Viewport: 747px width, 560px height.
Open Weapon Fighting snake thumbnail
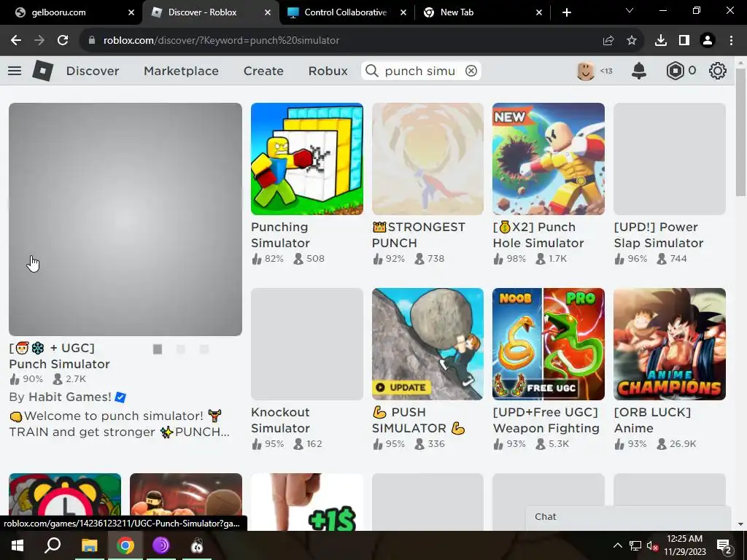point(549,344)
